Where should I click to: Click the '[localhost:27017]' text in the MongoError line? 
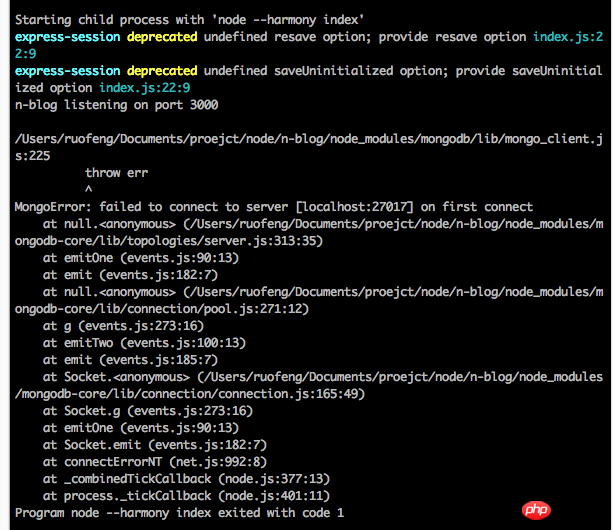point(355,207)
